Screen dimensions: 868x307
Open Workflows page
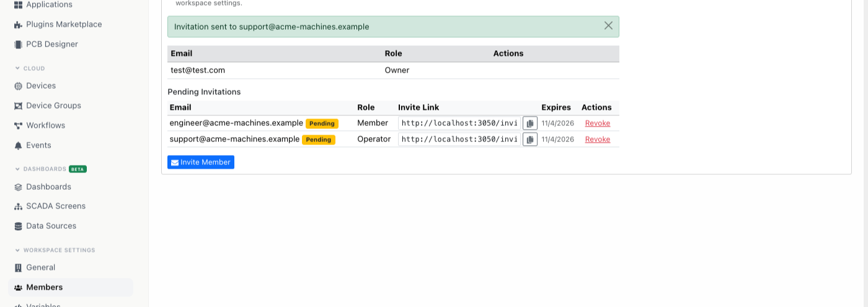(45, 125)
